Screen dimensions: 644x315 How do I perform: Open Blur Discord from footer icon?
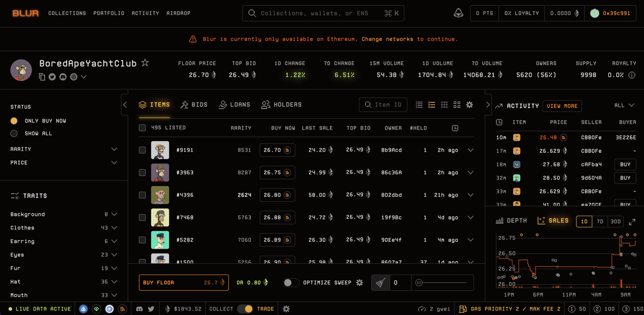tap(140, 309)
